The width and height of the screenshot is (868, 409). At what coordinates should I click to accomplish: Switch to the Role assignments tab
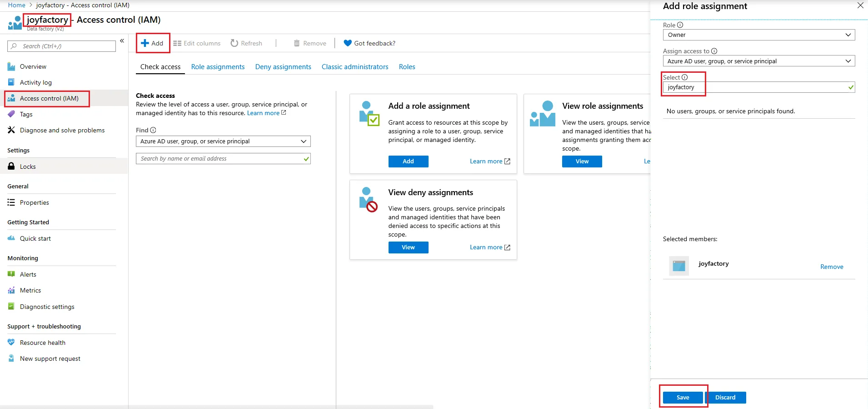click(x=218, y=67)
